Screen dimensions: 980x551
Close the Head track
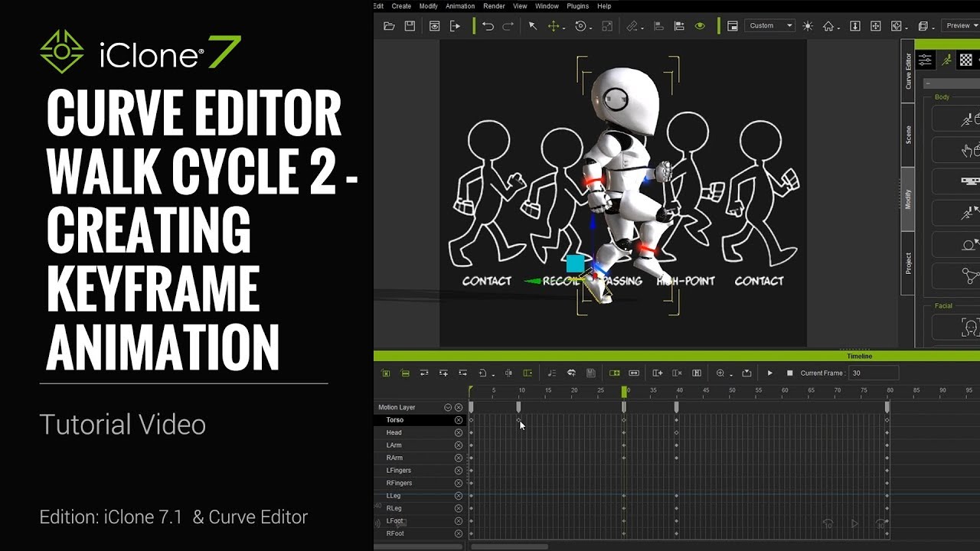459,433
